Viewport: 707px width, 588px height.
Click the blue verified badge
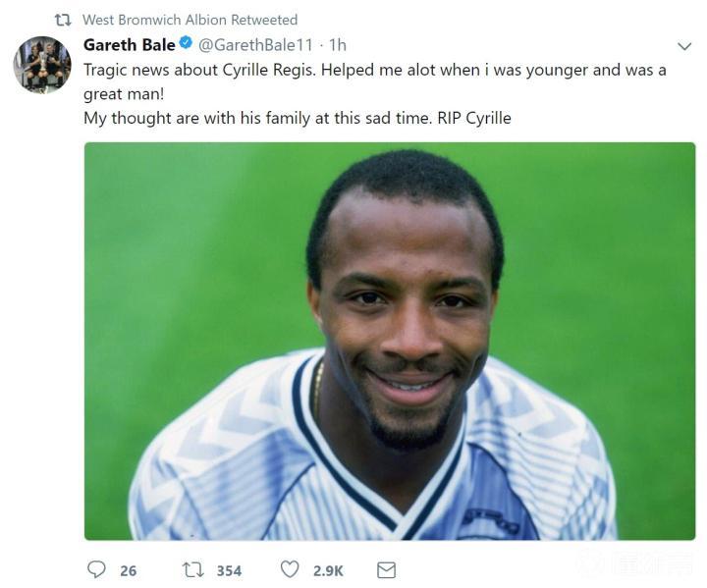point(187,44)
